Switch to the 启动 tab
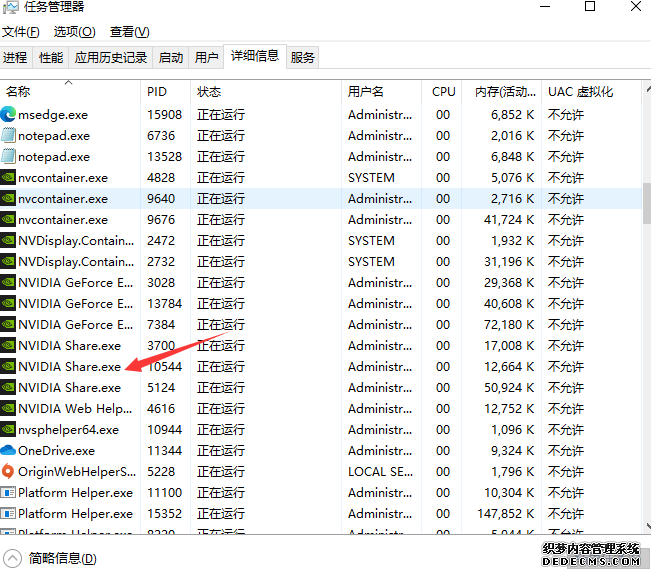The height and width of the screenshot is (576, 651). tap(171, 57)
